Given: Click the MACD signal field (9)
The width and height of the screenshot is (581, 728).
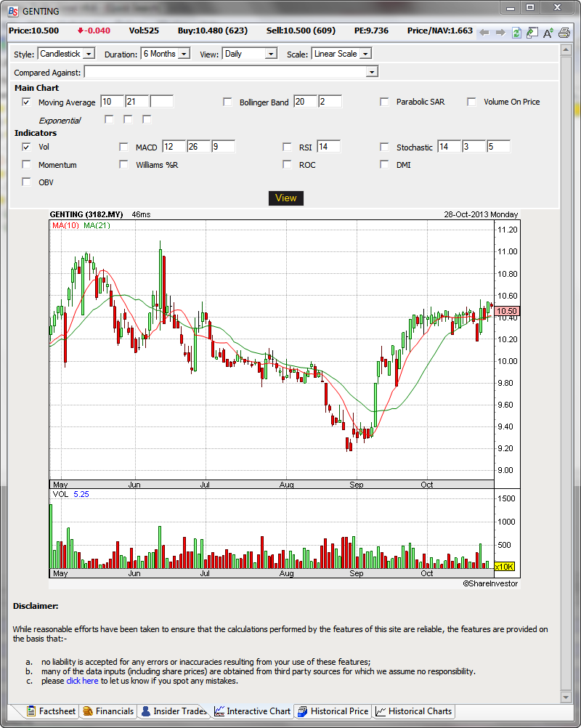Looking at the screenshot, I should (223, 147).
